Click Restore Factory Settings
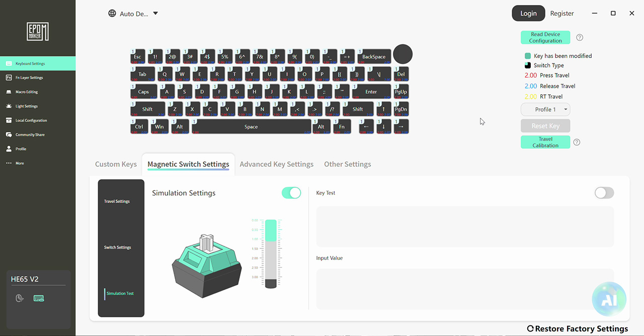The image size is (644, 336). 577,328
